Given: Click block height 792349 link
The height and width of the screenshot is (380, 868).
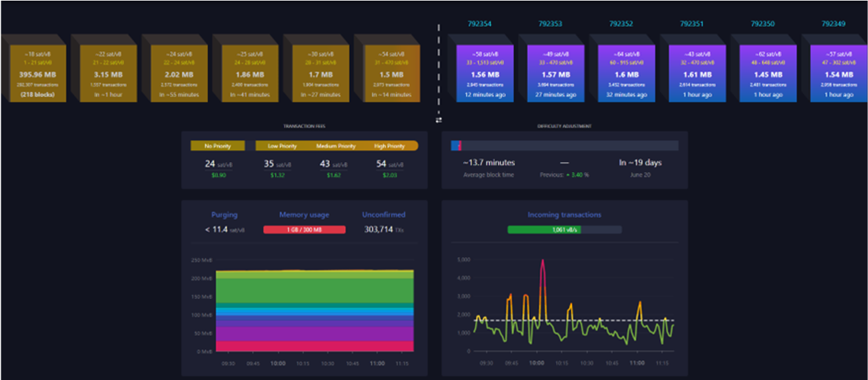Looking at the screenshot, I should click(x=833, y=24).
